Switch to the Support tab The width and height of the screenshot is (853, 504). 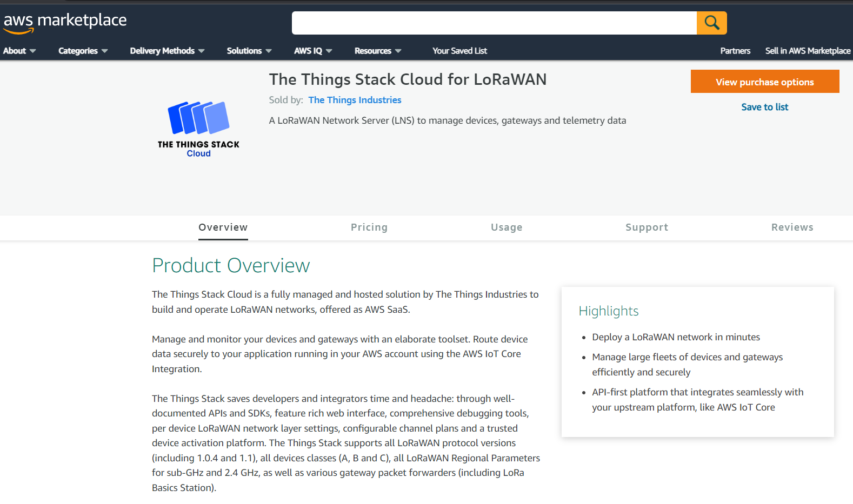point(647,227)
